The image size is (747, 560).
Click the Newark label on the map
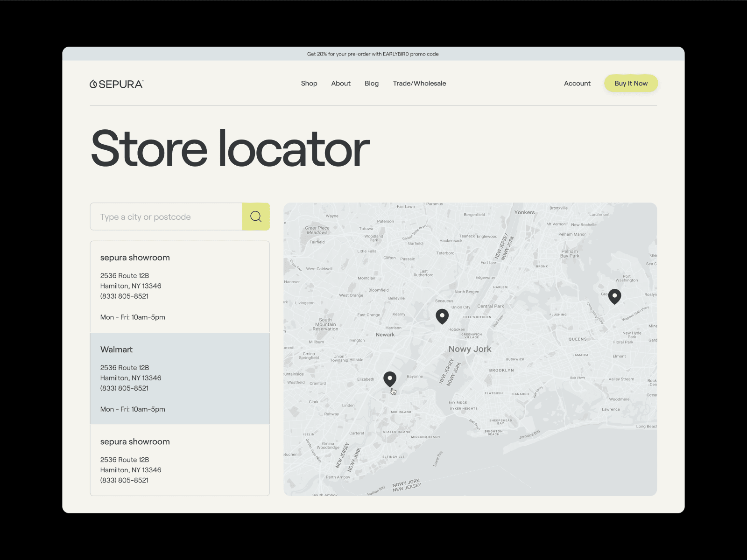(x=385, y=335)
